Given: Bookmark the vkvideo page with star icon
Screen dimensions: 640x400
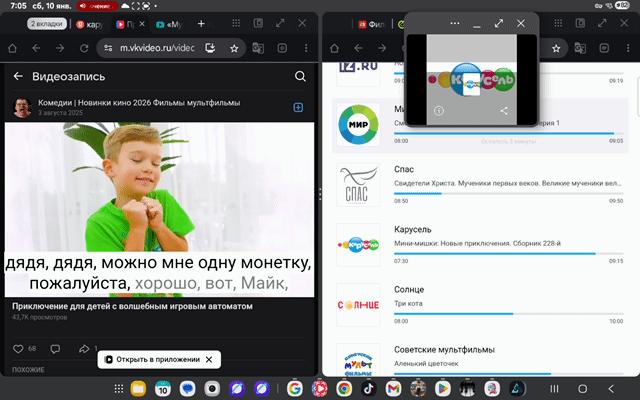Looking at the screenshot, I should [234, 47].
